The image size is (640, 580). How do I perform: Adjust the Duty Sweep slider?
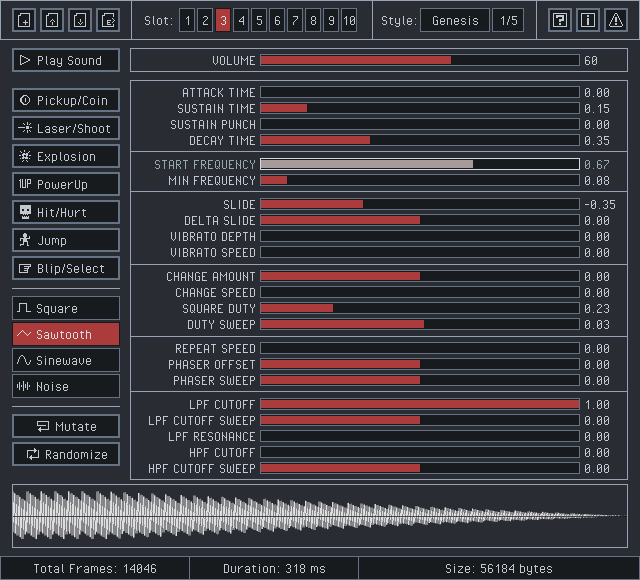[420, 324]
